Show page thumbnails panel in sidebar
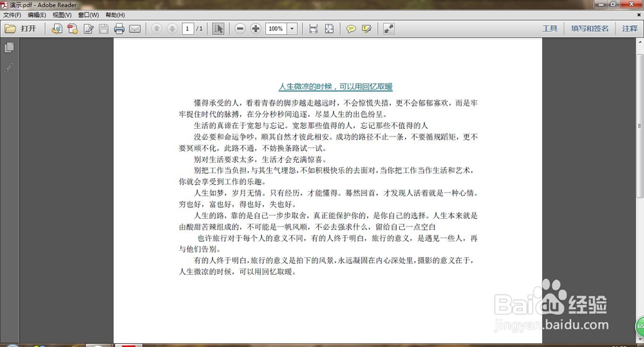 point(9,48)
